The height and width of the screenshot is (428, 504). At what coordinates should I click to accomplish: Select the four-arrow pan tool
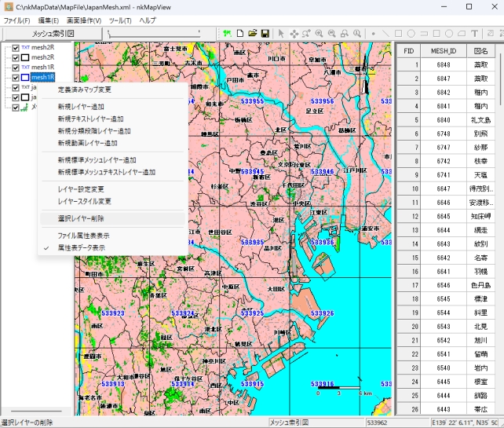(294, 34)
